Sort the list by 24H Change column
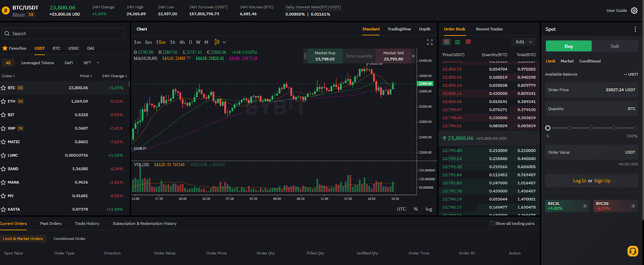Image resolution: width=644 pixels, height=265 pixels. pyautogui.click(x=114, y=76)
